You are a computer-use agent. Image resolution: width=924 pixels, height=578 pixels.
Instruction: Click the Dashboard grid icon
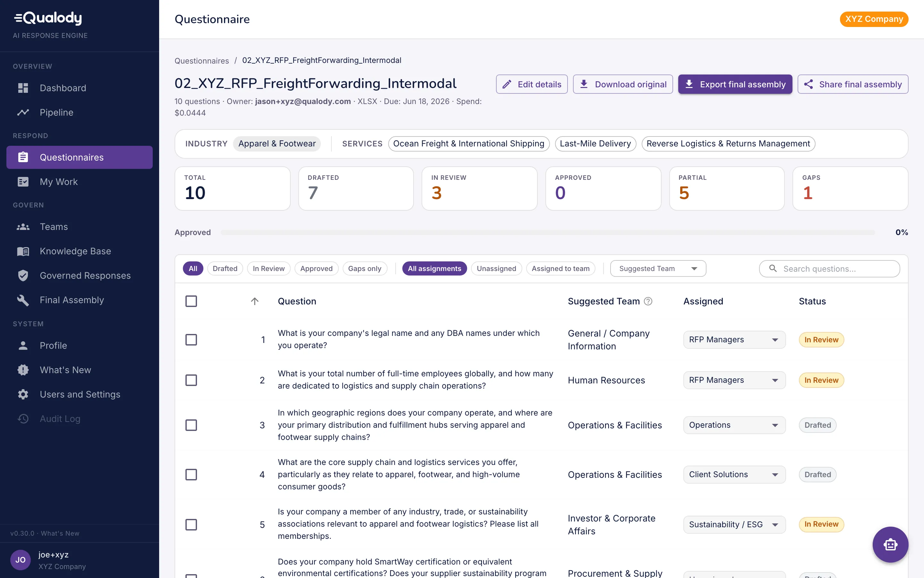(23, 88)
